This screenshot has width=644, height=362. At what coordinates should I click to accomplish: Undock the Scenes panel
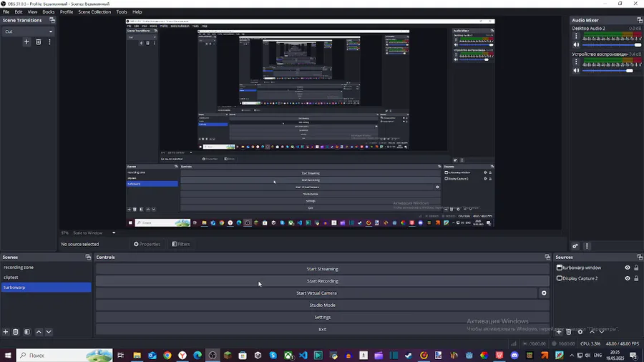(88, 258)
